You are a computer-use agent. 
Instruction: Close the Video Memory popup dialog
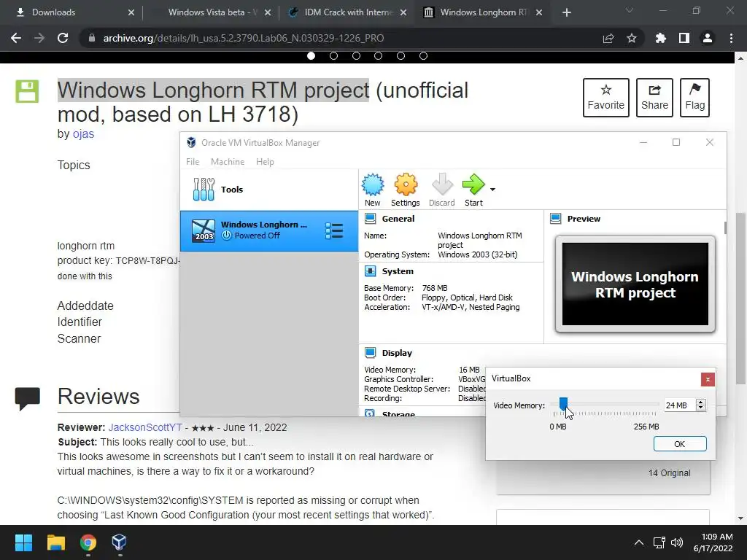pos(708,379)
